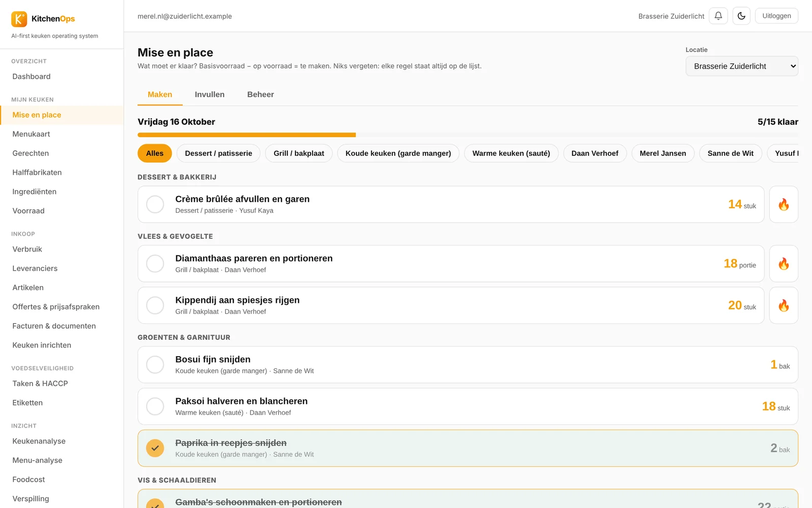Filter tasks by Merel Jansen
This screenshot has height=508, width=812.
pyautogui.click(x=663, y=153)
